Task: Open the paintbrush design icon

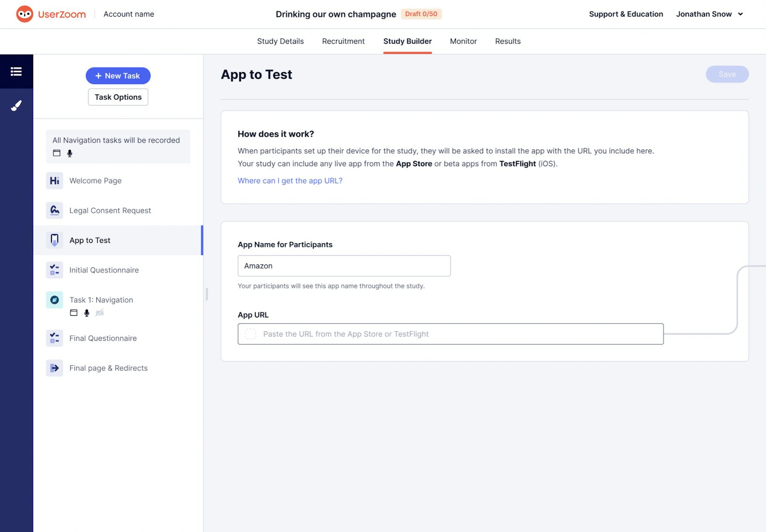Action: pyautogui.click(x=16, y=106)
